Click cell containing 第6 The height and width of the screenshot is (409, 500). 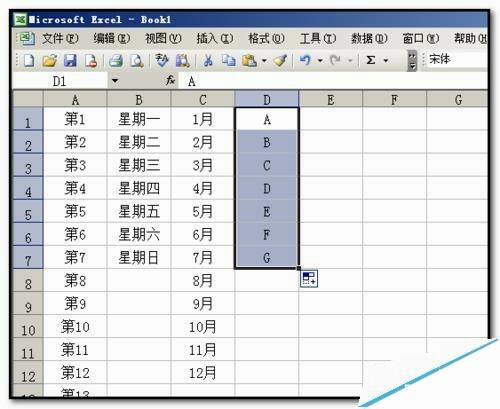[75, 234]
